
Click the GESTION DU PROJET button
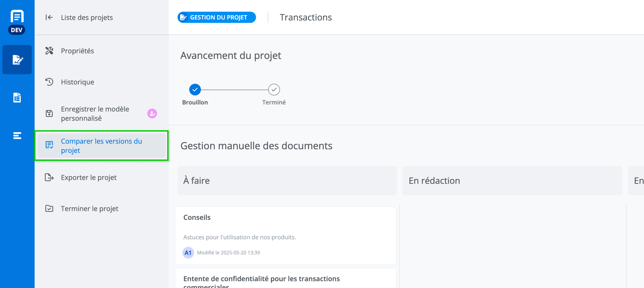(x=216, y=17)
